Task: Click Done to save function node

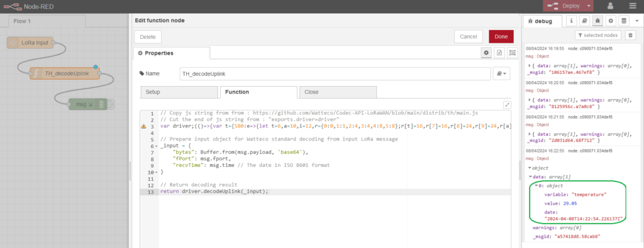Action: tap(501, 36)
